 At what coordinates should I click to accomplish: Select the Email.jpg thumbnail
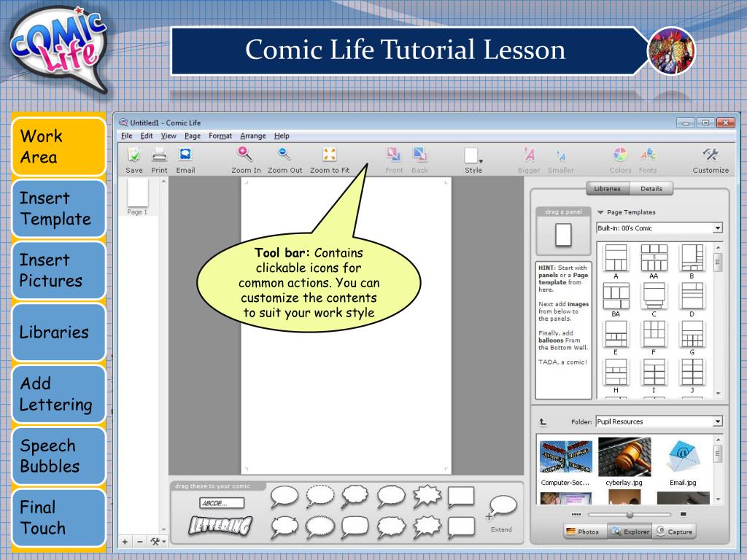[683, 458]
